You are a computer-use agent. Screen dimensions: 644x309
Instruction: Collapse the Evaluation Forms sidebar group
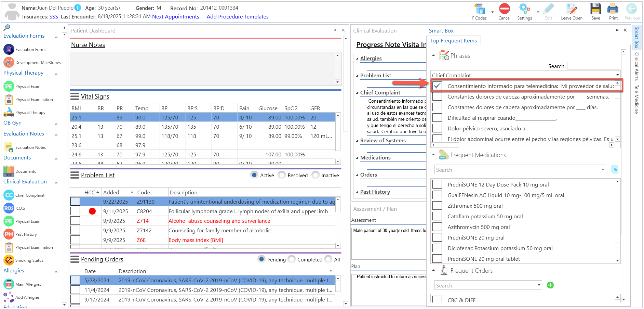coord(56,37)
